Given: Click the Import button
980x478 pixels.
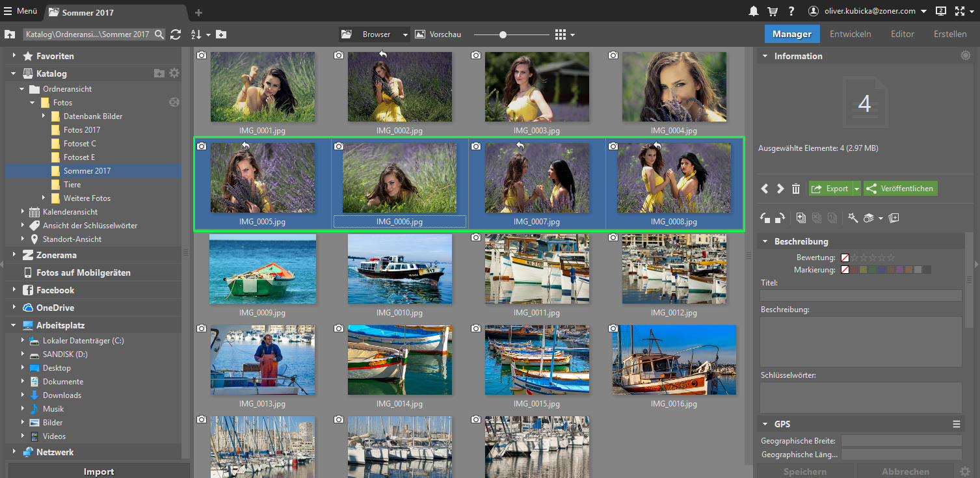Looking at the screenshot, I should coord(99,471).
